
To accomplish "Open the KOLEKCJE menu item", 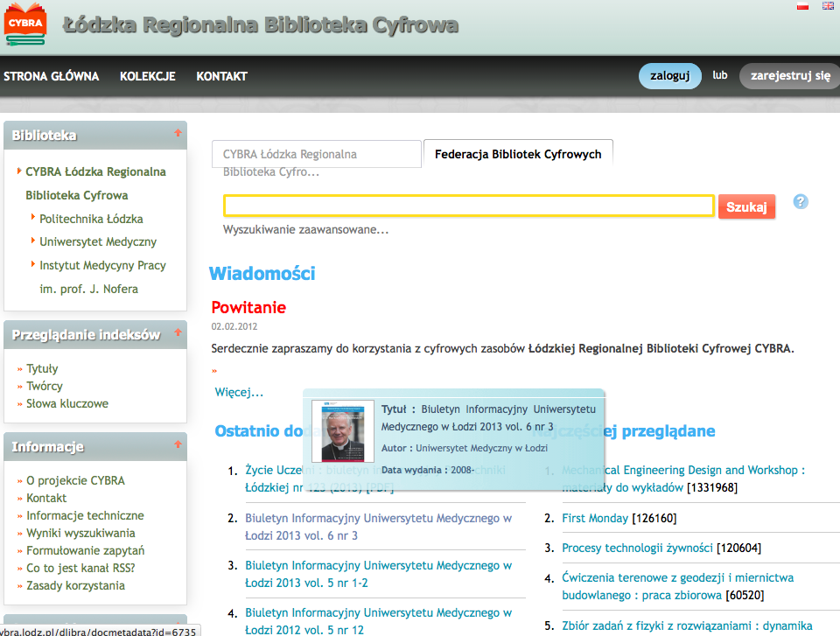I will (x=148, y=76).
